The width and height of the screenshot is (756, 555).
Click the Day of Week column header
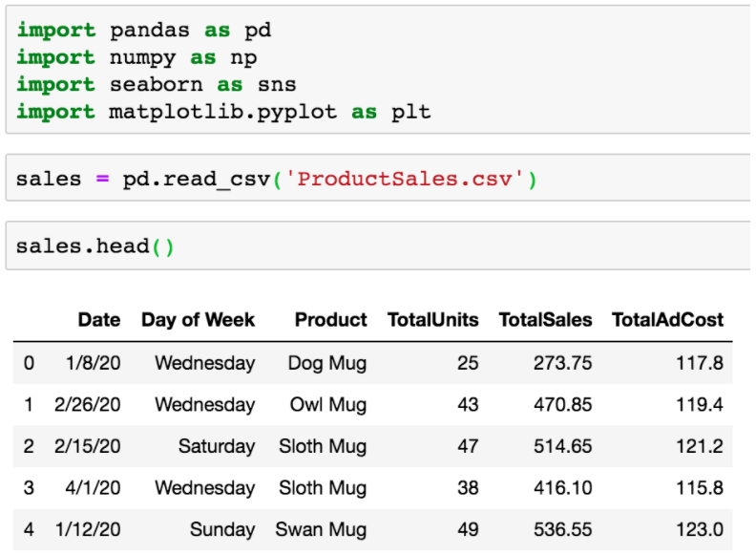point(198,320)
